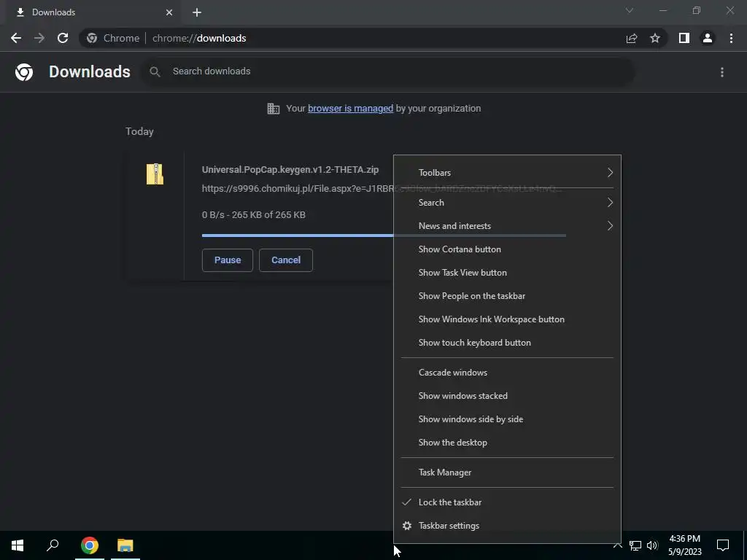Click the browser forward arrow
The image size is (747, 560).
(39, 38)
